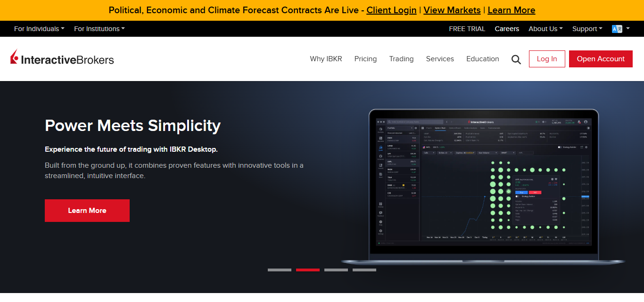The width and height of the screenshot is (644, 302).
Task: Click the Open Account button
Action: 601,59
